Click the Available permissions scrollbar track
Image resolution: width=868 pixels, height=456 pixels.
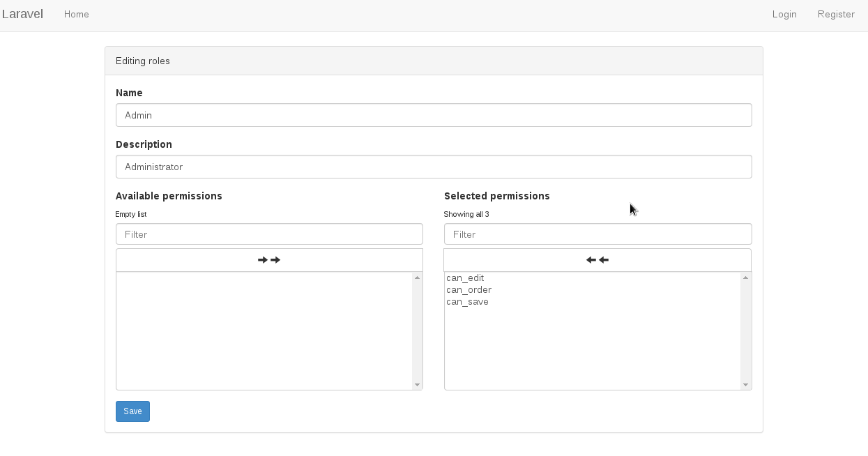click(417, 331)
